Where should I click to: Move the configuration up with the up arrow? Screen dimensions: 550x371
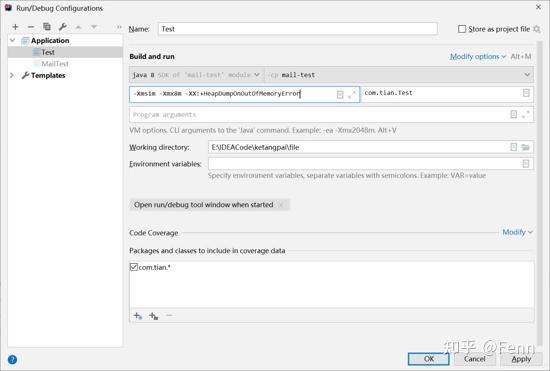(79, 27)
